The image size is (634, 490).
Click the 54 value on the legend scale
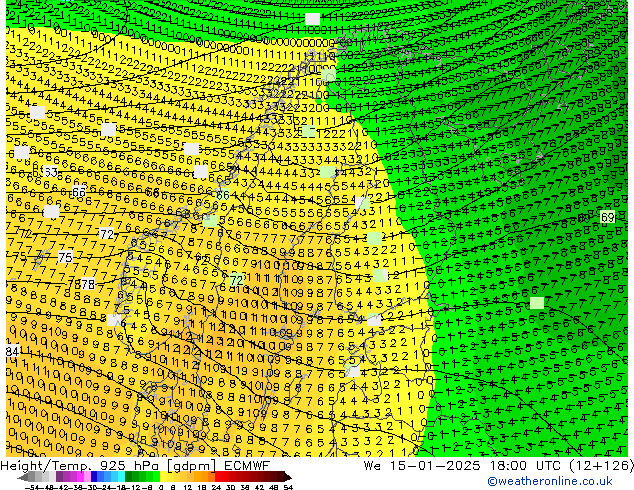[288, 487]
